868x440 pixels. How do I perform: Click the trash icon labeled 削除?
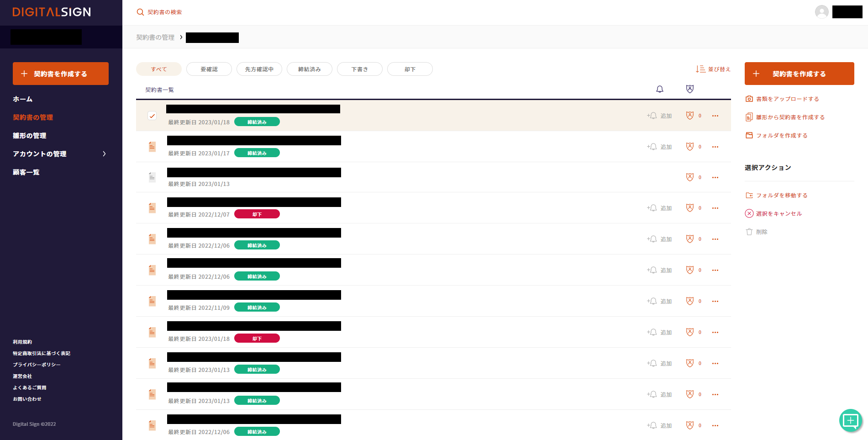[749, 232]
